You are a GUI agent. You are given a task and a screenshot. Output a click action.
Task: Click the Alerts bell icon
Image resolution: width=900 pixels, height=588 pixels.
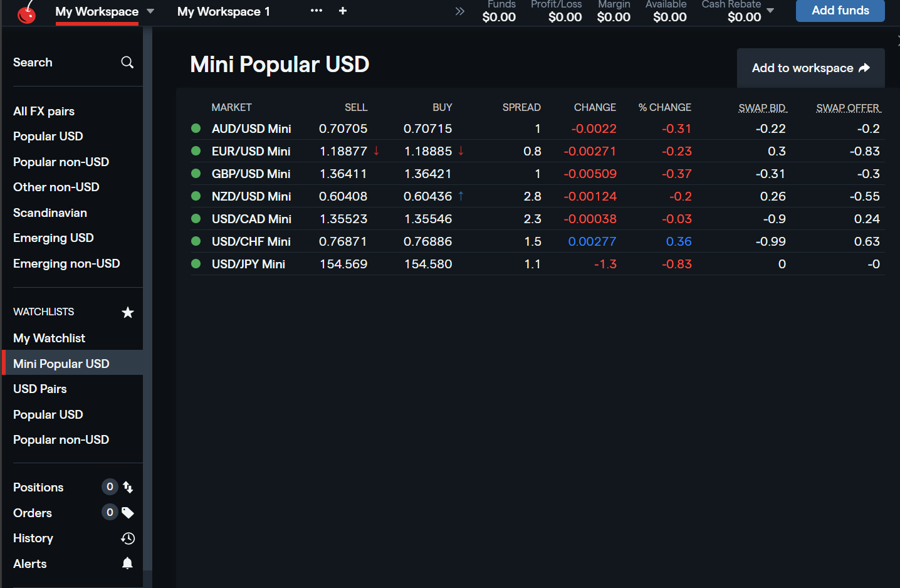(x=127, y=564)
